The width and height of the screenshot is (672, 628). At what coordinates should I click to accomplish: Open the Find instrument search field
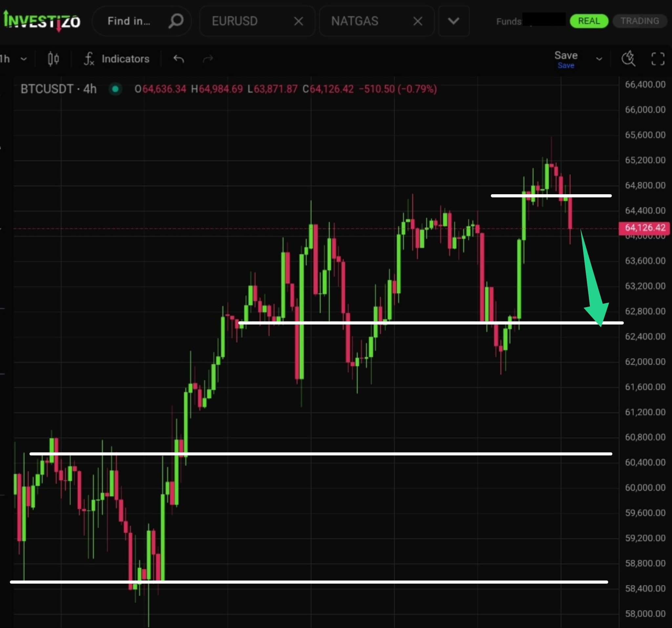142,21
